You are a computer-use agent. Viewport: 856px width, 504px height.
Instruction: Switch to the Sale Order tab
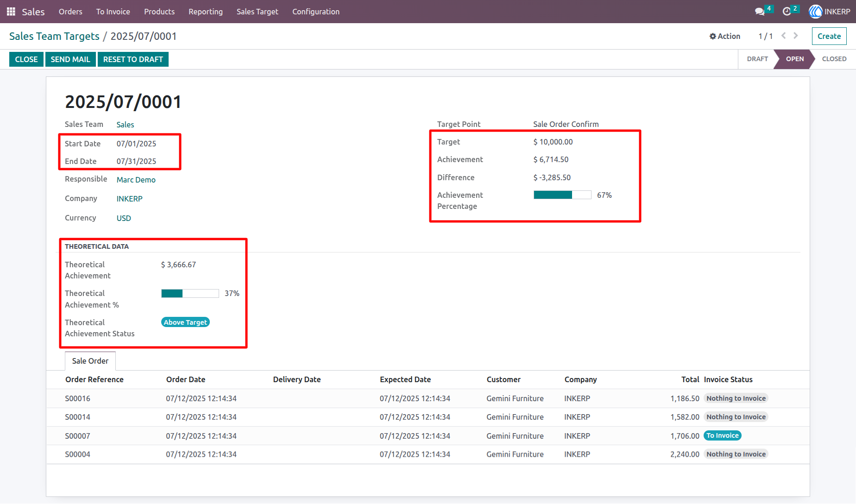pos(90,361)
